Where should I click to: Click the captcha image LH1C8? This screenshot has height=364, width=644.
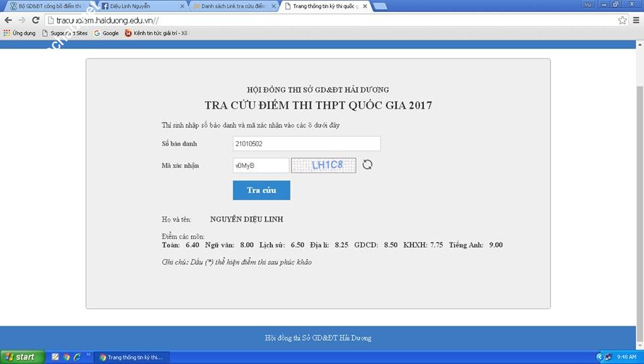click(x=323, y=165)
